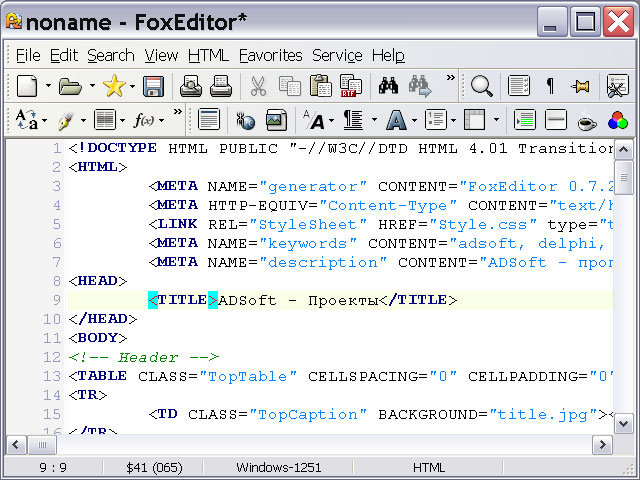Open the Edit menu
This screenshot has width=640, height=480.
[64, 56]
